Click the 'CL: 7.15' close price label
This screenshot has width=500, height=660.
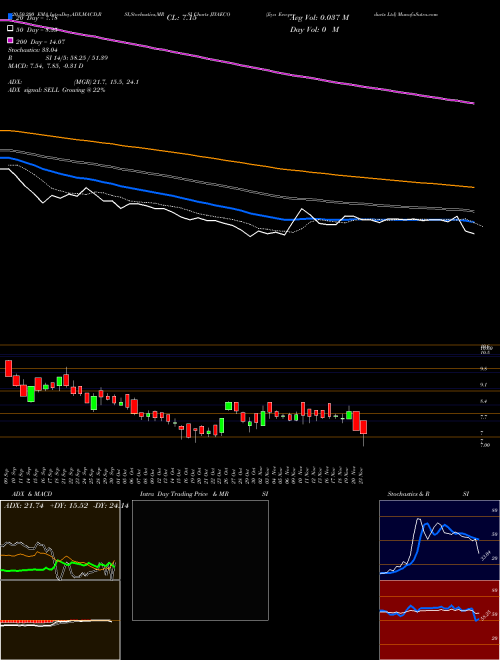(182, 18)
